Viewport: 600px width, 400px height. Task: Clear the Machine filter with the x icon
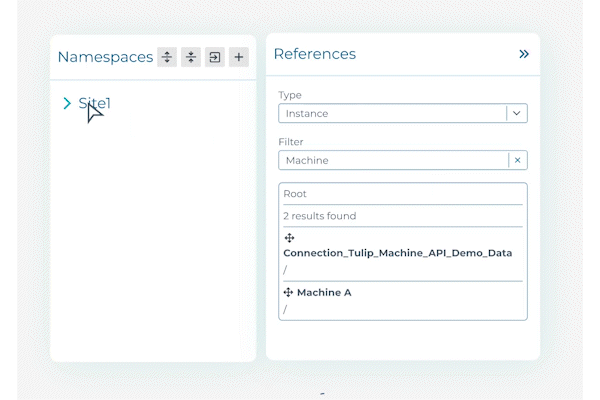517,160
